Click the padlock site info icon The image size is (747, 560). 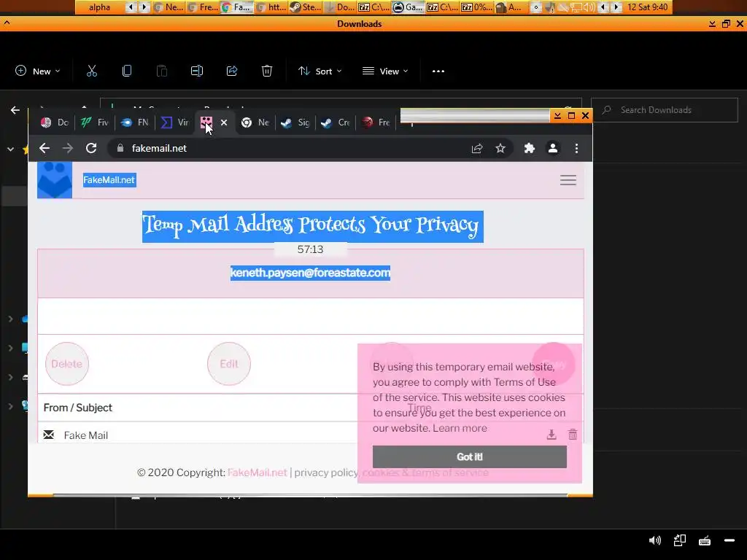120,148
